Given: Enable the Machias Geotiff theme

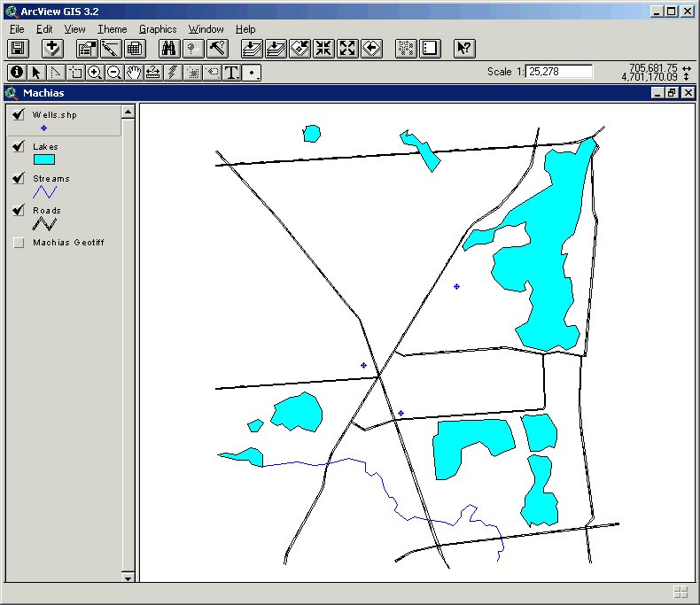Looking at the screenshot, I should coord(19,243).
